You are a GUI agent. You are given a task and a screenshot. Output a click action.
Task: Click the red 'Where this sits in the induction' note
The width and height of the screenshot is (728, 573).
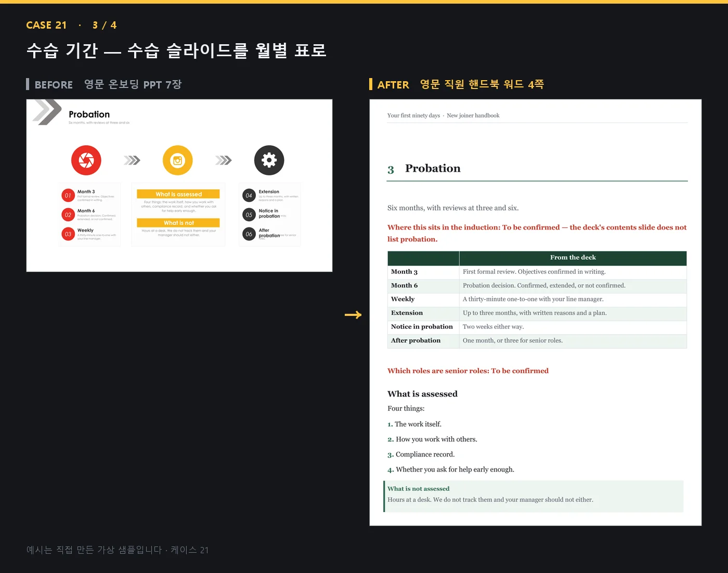[537, 233]
